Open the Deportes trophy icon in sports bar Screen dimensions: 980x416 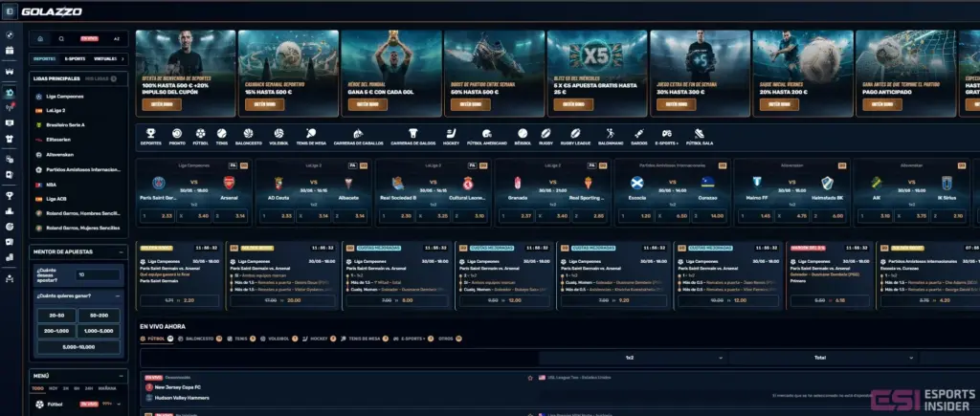[150, 133]
